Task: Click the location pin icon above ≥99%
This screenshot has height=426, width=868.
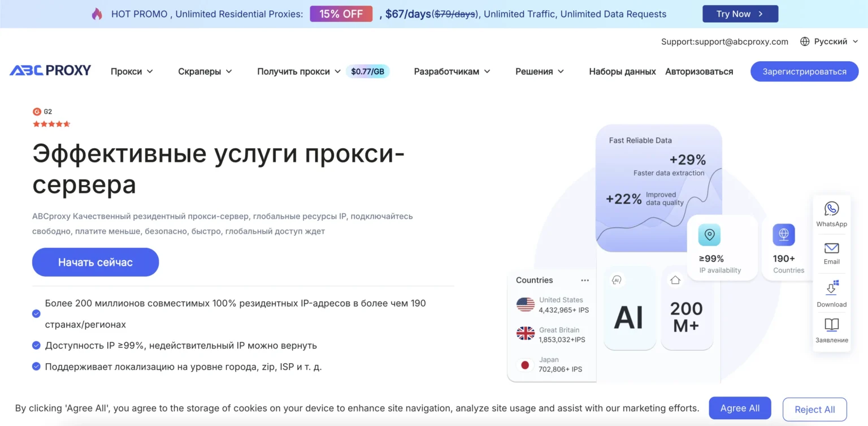Action: point(709,234)
